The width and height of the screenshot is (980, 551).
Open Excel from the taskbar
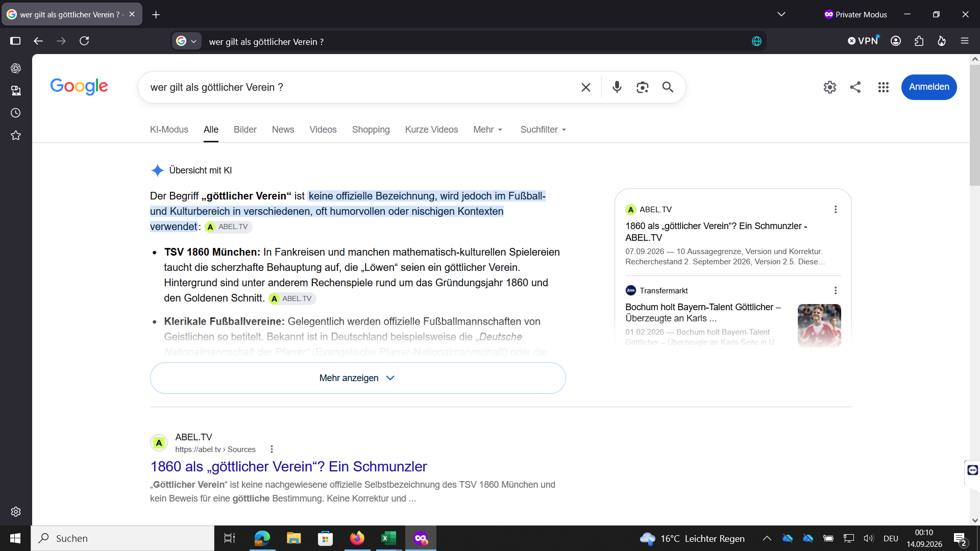[x=388, y=538]
